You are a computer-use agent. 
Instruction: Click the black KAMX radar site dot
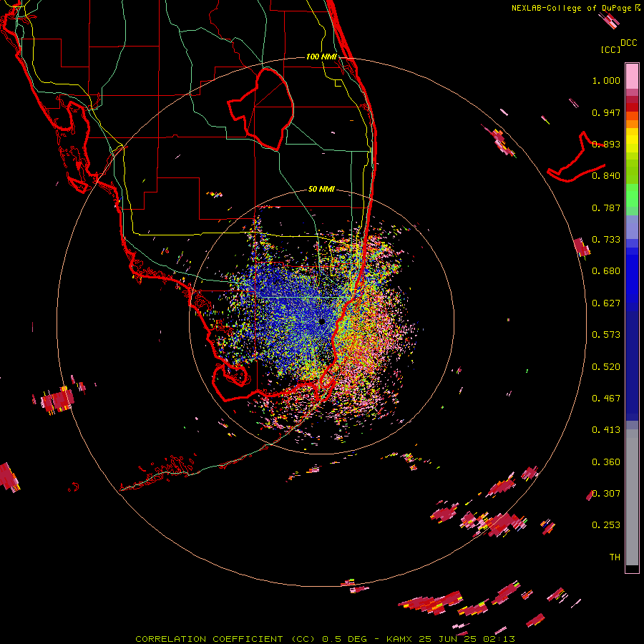322,321
